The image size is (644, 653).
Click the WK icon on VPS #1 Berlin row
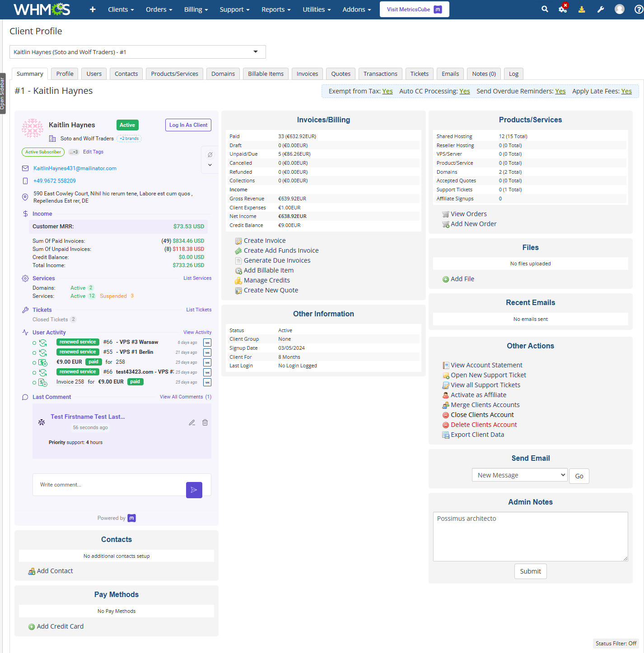click(x=207, y=352)
